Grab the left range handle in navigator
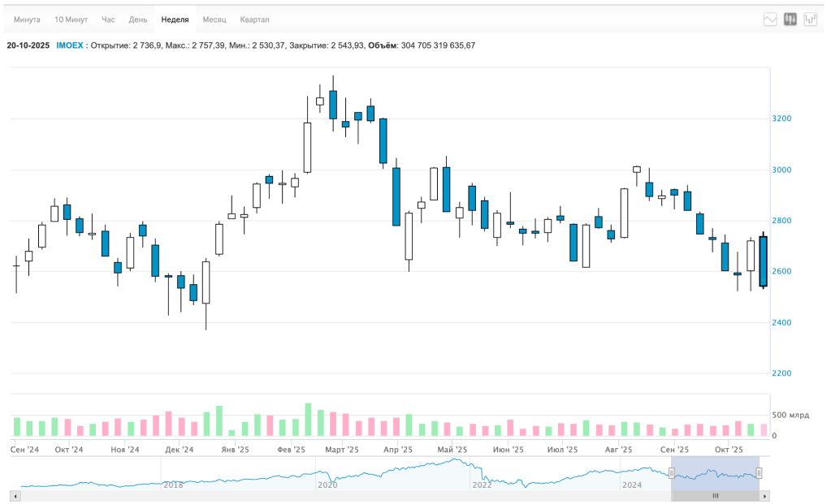Image resolution: width=831 pixels, height=504 pixels. tap(672, 473)
